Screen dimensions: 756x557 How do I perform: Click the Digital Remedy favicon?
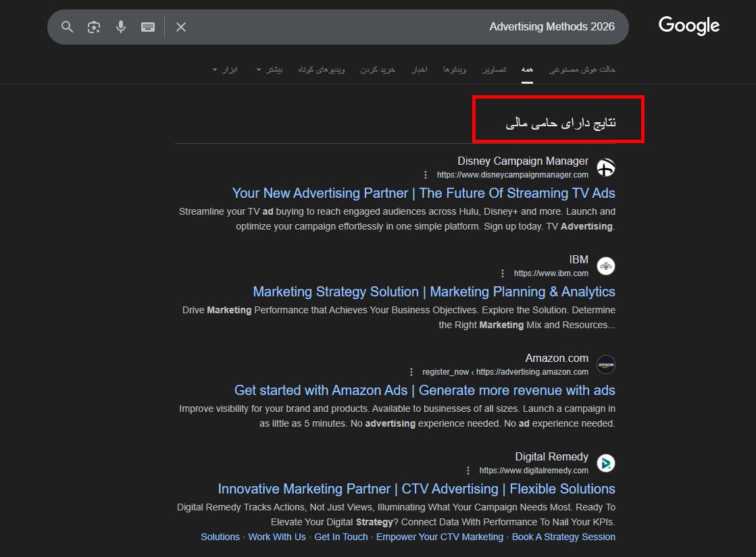coord(606,463)
